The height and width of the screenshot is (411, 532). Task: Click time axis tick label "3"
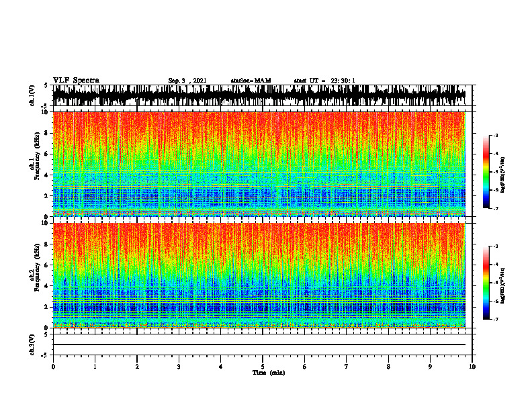(179, 367)
